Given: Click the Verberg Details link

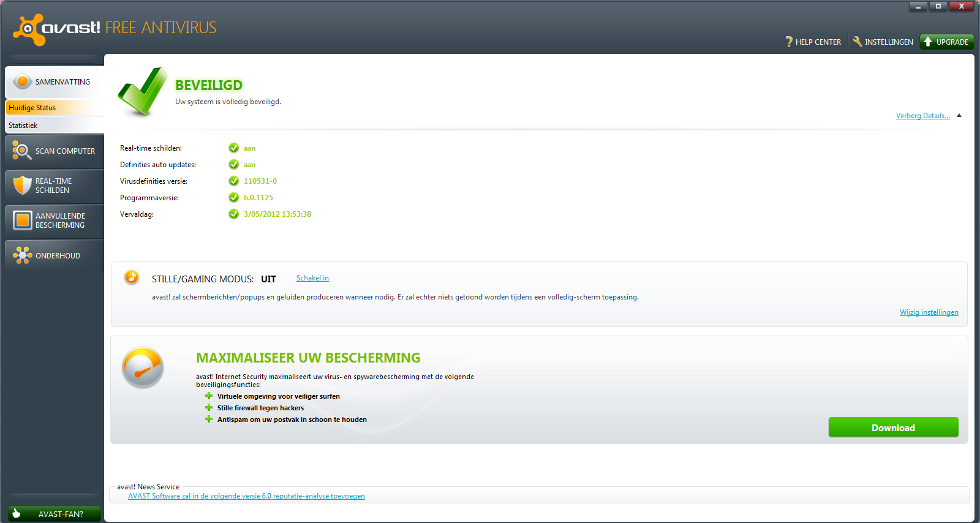Looking at the screenshot, I should pyautogui.click(x=923, y=116).
